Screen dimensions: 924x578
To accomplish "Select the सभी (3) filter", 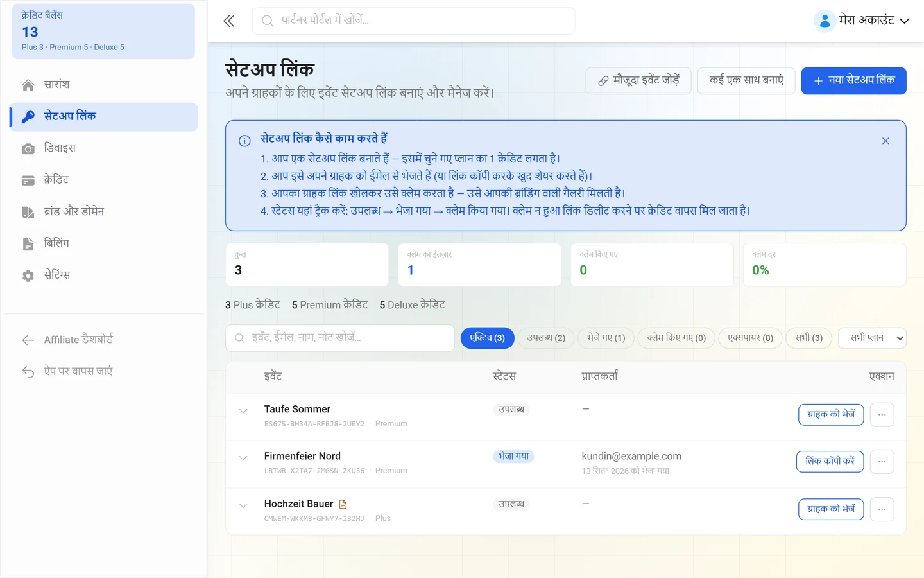I will tap(809, 338).
